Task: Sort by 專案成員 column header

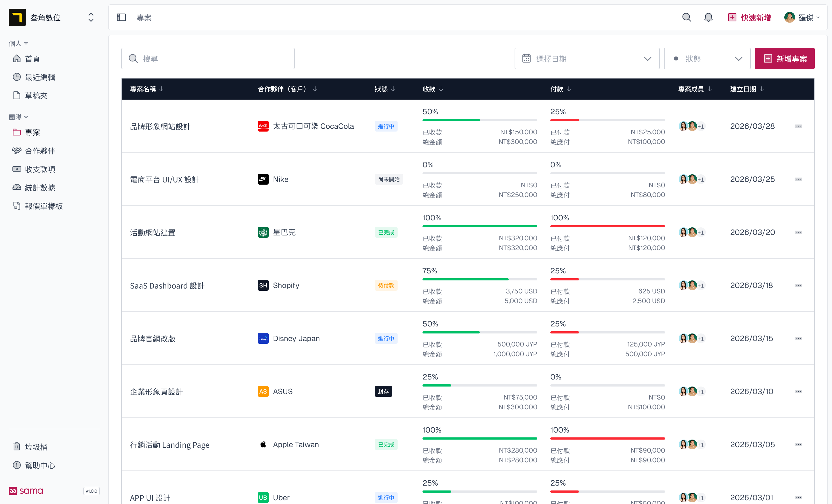Action: (x=695, y=89)
